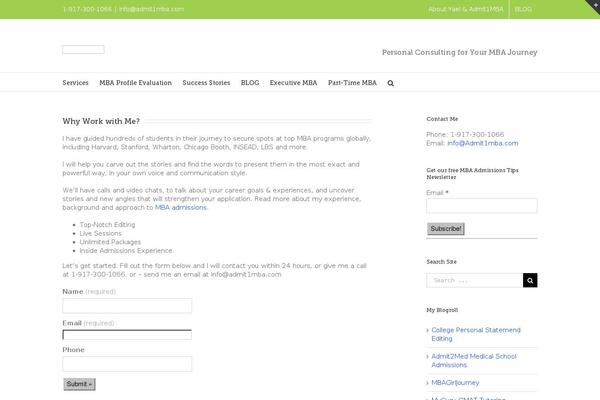Viewport: 600px width, 400px height.
Task: Click the Contact Me sidebar heading
Action: [x=442, y=119]
